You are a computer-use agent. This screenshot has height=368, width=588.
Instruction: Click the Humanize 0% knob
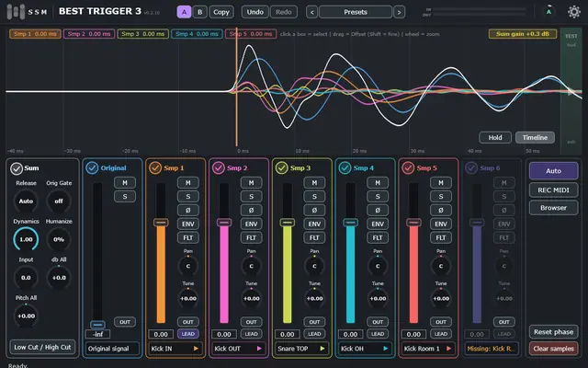(x=59, y=239)
